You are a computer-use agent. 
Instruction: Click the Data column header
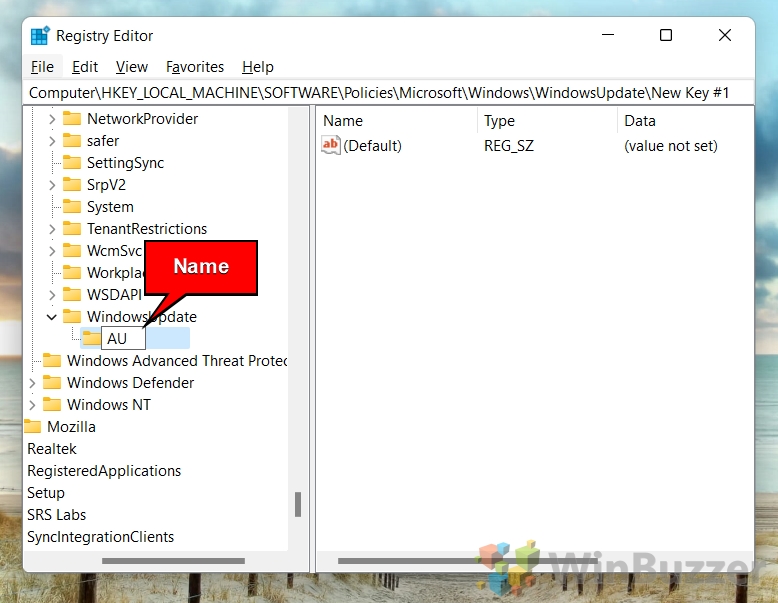pos(685,121)
